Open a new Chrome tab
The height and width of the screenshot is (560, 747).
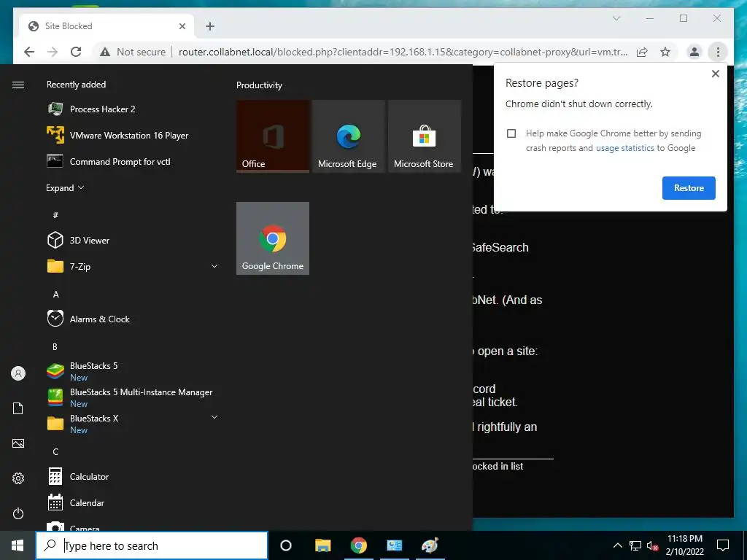(x=210, y=26)
